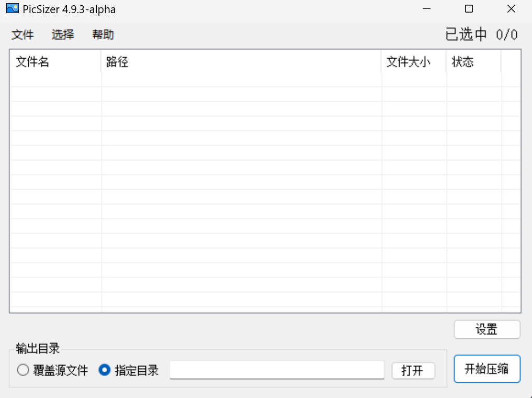Open the 选择 menu
The width and height of the screenshot is (532, 398).
(x=63, y=35)
